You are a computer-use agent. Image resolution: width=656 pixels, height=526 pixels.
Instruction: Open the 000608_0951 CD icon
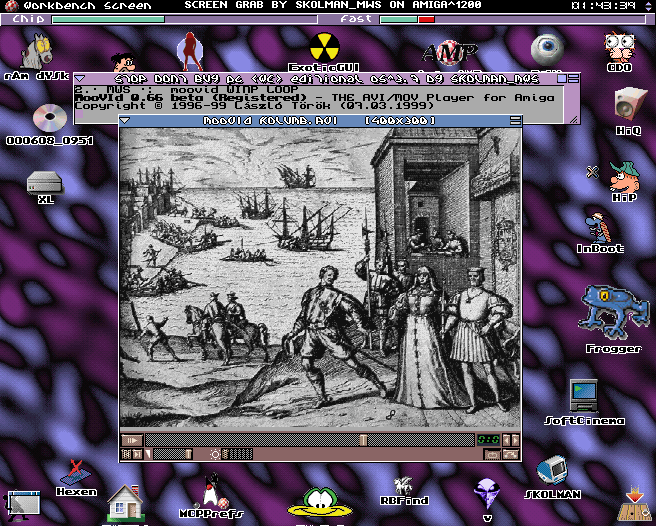click(49, 124)
